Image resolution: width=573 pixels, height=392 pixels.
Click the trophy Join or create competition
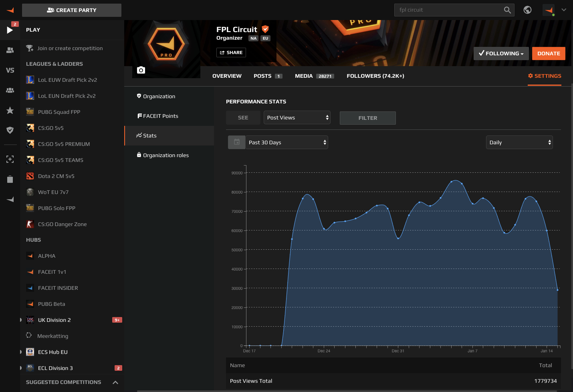click(65, 48)
